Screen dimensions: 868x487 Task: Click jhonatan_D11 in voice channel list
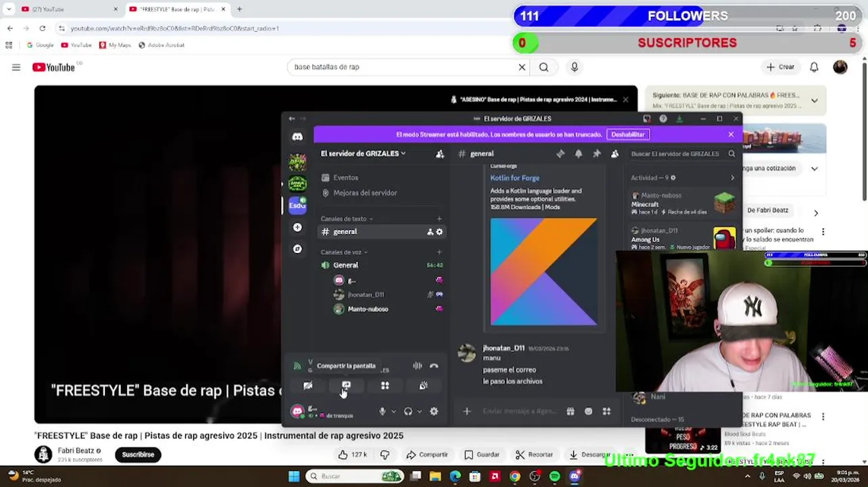click(366, 295)
